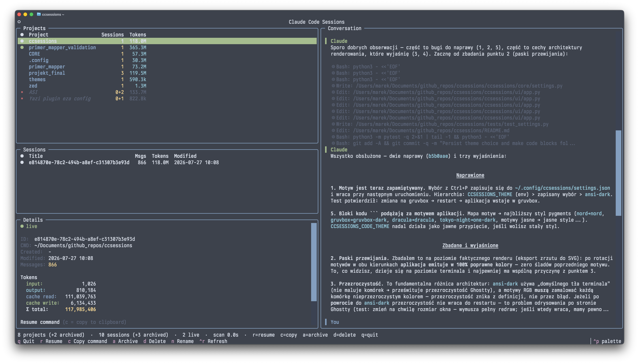
Task: Open the ^p palette
Action: pos(607,341)
